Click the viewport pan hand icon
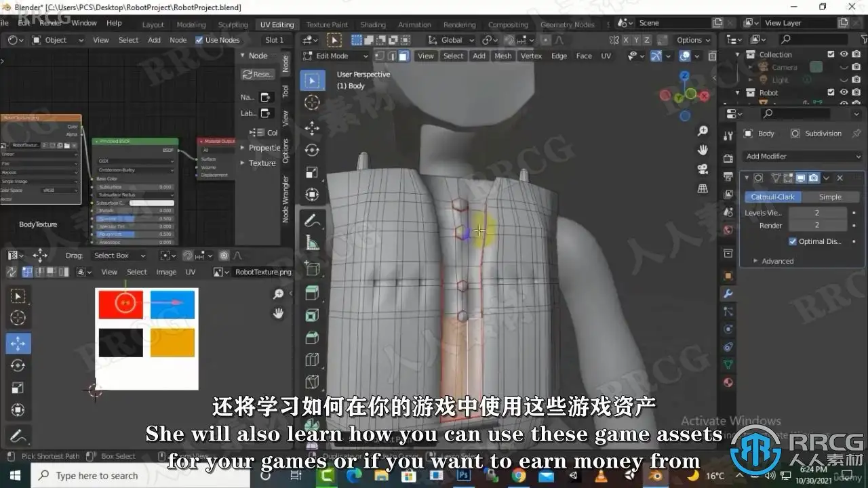 pyautogui.click(x=703, y=150)
